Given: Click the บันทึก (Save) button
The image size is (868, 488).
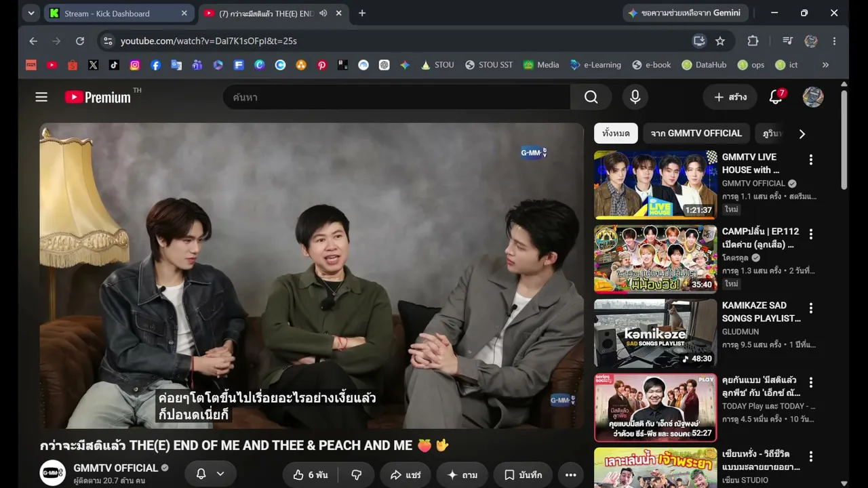Looking at the screenshot, I should tap(523, 475).
